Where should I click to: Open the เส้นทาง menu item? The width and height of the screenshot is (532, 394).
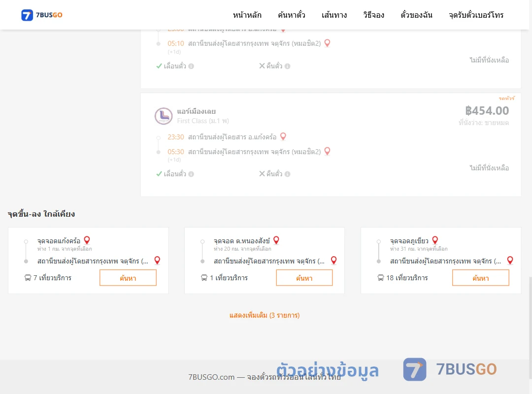click(334, 15)
